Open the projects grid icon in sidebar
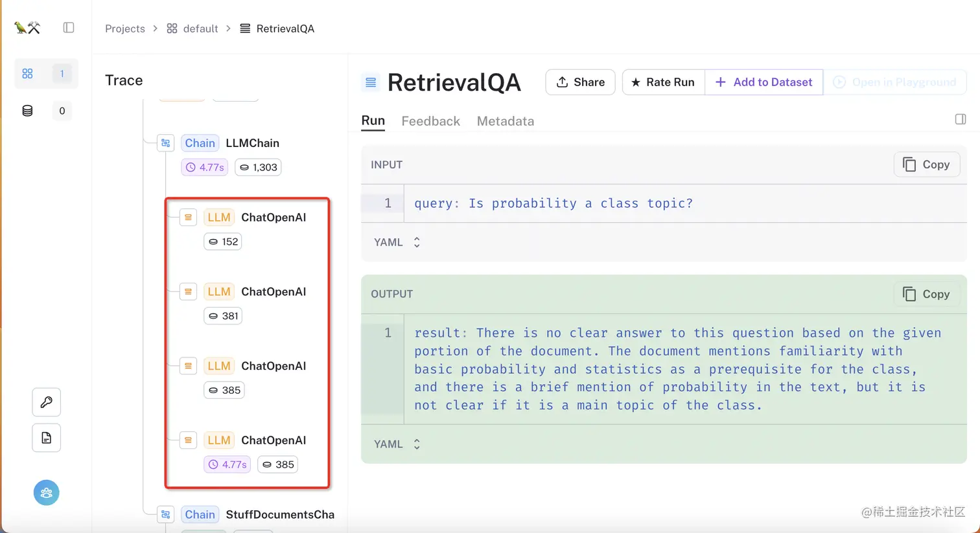Screen dimensions: 980x533 (x=27, y=74)
